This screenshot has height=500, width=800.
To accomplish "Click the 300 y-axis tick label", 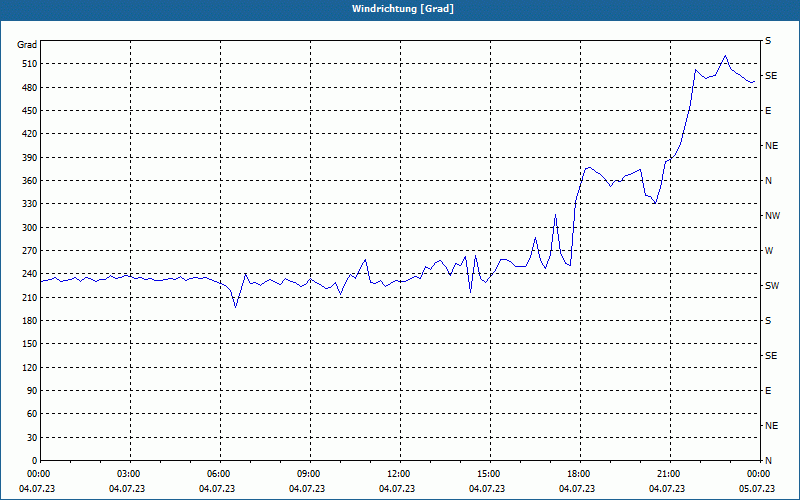I will (29, 228).
